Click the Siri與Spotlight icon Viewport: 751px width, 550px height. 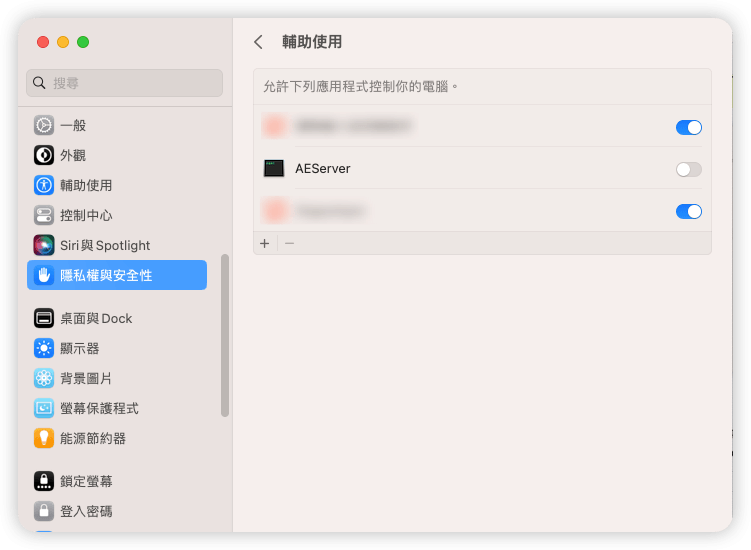coord(44,245)
